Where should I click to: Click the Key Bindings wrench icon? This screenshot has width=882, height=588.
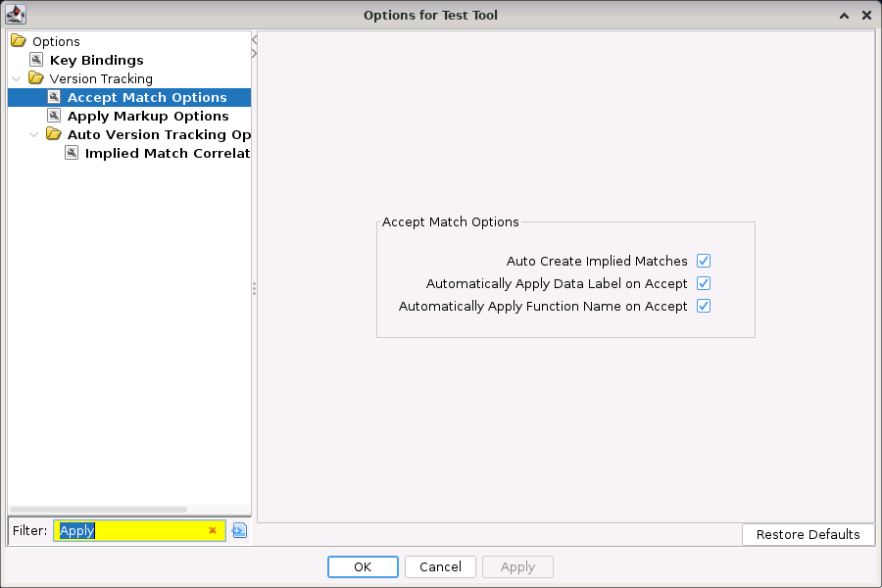[36, 60]
